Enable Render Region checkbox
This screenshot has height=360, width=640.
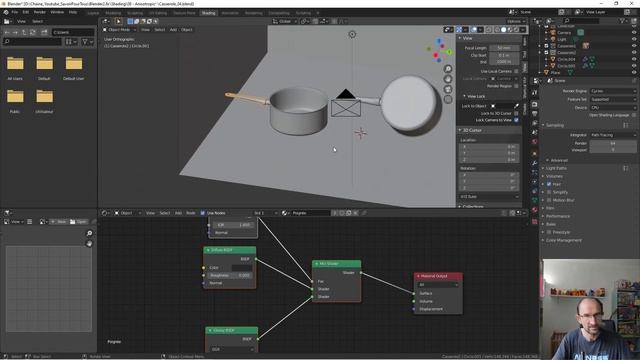tap(516, 86)
